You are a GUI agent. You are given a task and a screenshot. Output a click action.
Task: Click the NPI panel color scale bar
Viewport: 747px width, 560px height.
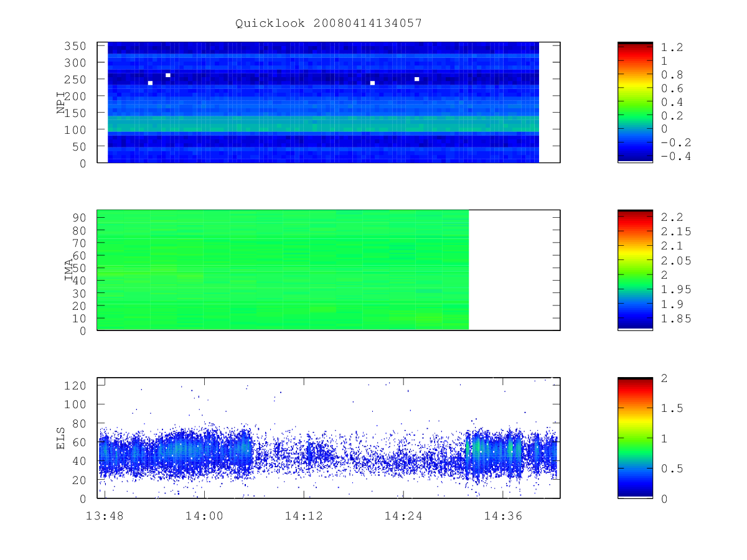point(635,102)
